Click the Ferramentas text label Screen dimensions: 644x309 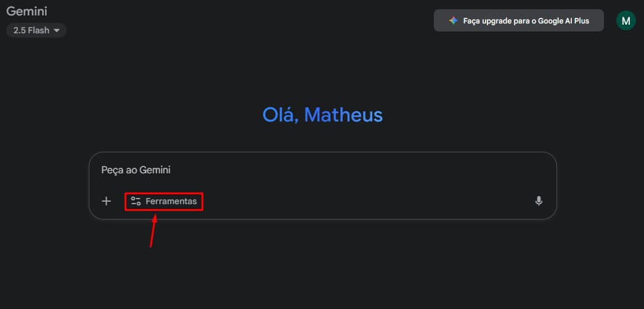click(171, 201)
